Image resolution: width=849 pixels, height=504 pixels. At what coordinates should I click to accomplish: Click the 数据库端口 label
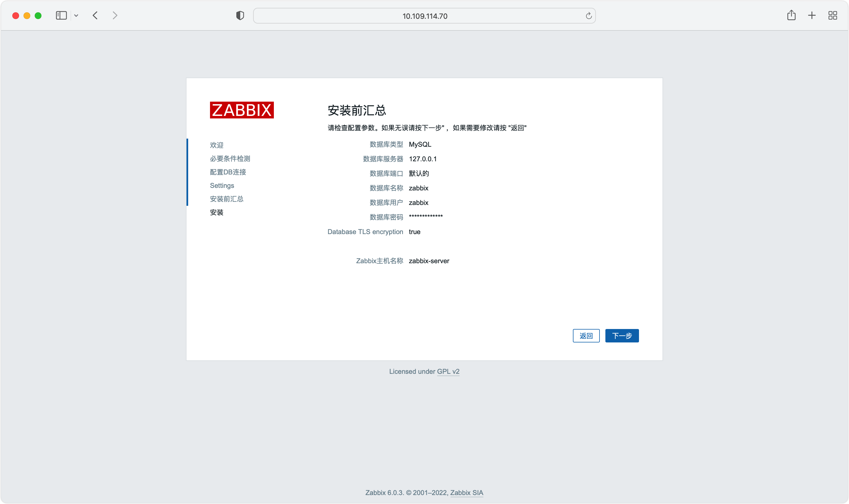(386, 174)
